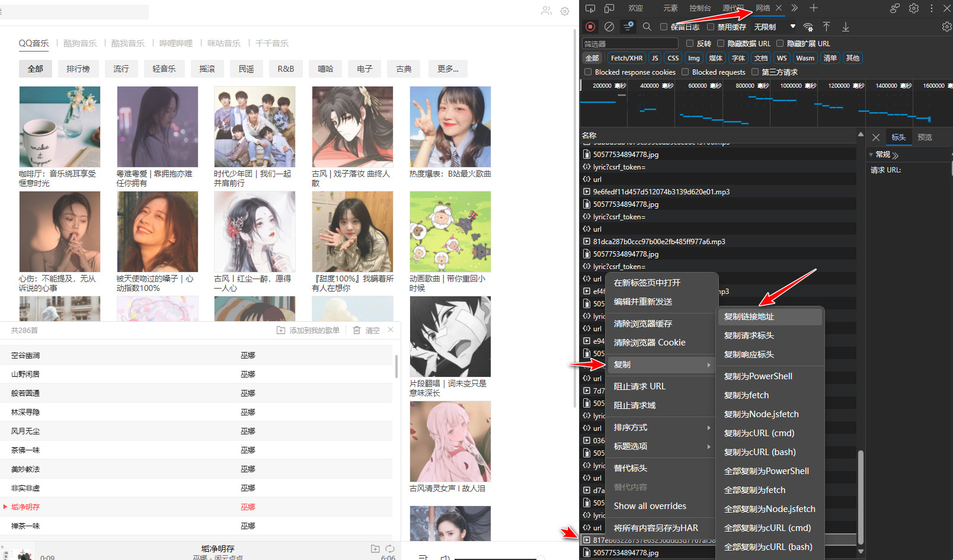Filter requests by 媒体 type
The width and height of the screenshot is (953, 560).
pyautogui.click(x=715, y=58)
